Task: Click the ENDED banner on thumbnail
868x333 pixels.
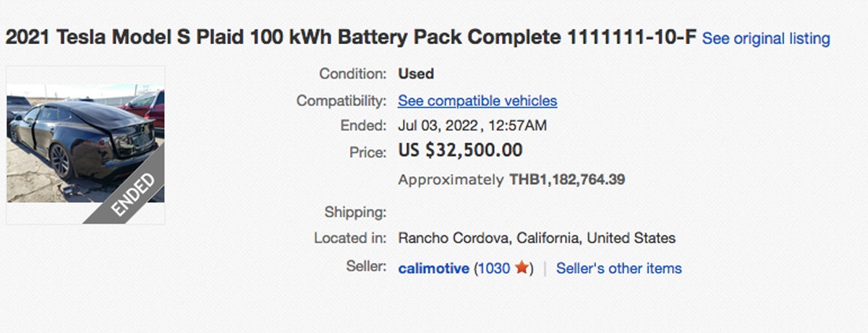Action: (132, 194)
